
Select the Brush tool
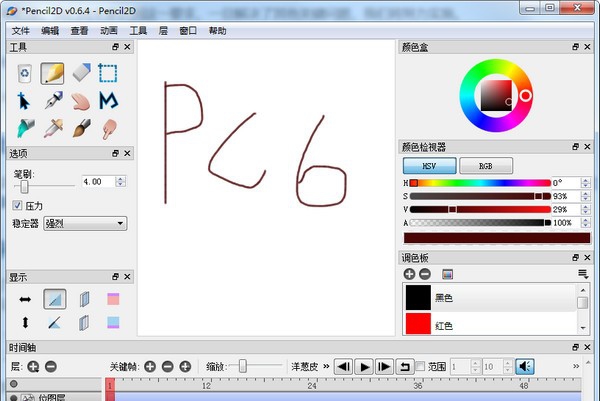[x=82, y=128]
